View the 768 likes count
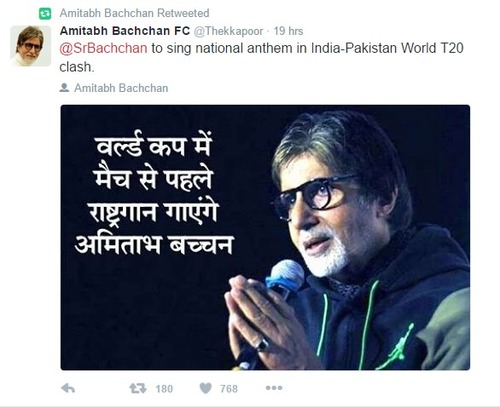Screen dimensions: 500x407 pyautogui.click(x=229, y=389)
